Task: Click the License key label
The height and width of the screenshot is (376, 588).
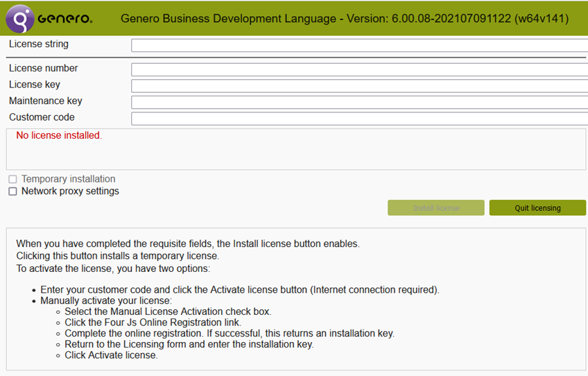Action: tap(35, 85)
